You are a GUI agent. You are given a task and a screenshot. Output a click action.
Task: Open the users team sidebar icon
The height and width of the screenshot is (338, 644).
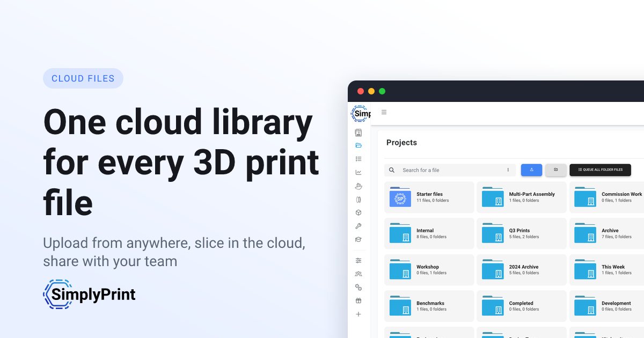[358, 274]
